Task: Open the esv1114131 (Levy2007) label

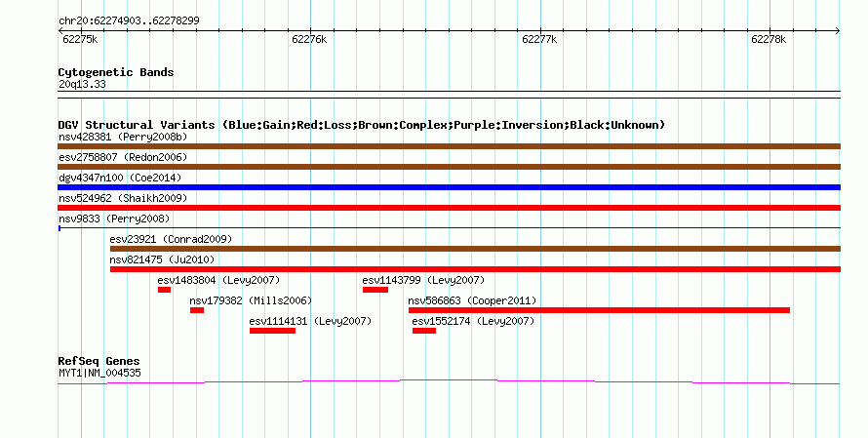Action: pyautogui.click(x=310, y=321)
